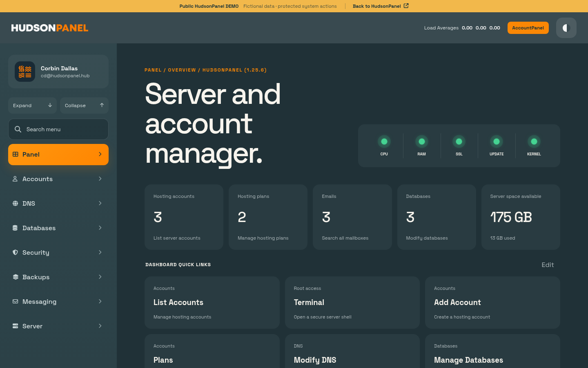
Task: Expand the Databases sidebar chevron
Action: tap(100, 228)
